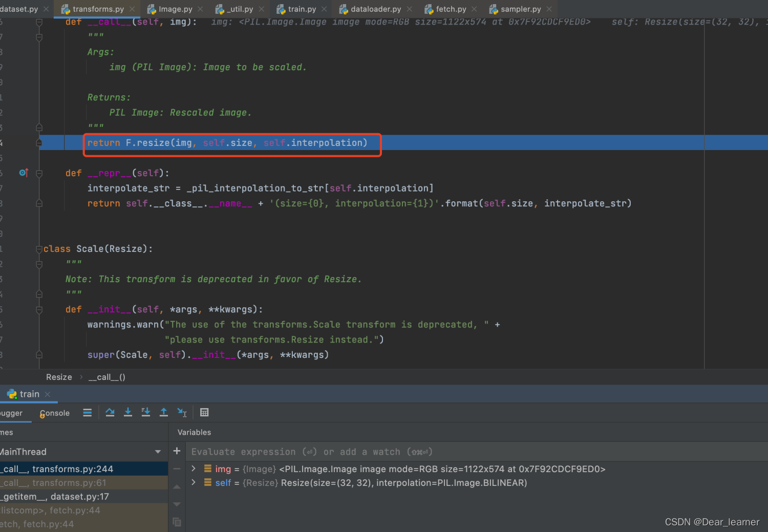Select frame __call__, transforms.py:61

(84, 482)
